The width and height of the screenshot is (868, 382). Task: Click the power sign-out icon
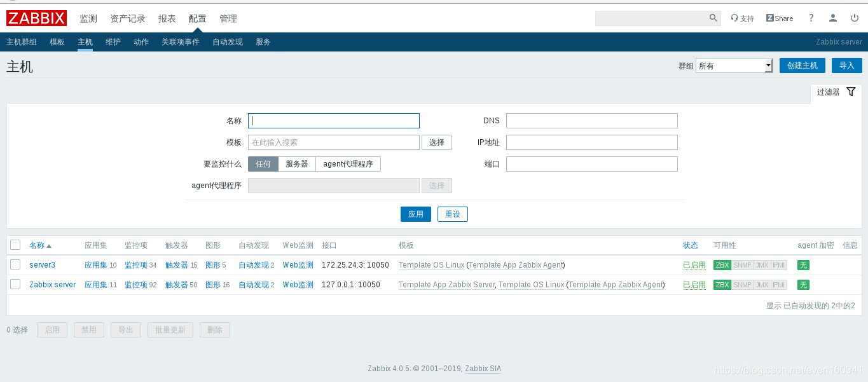[x=854, y=18]
